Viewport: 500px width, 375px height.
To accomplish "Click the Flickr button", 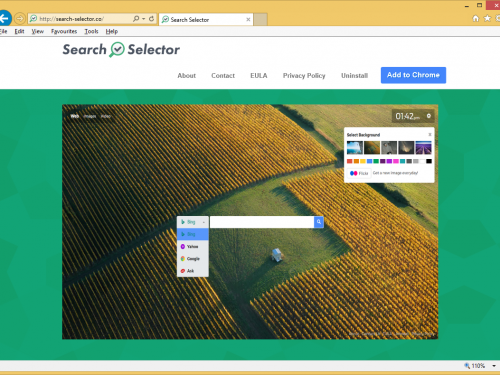I will pyautogui.click(x=359, y=173).
